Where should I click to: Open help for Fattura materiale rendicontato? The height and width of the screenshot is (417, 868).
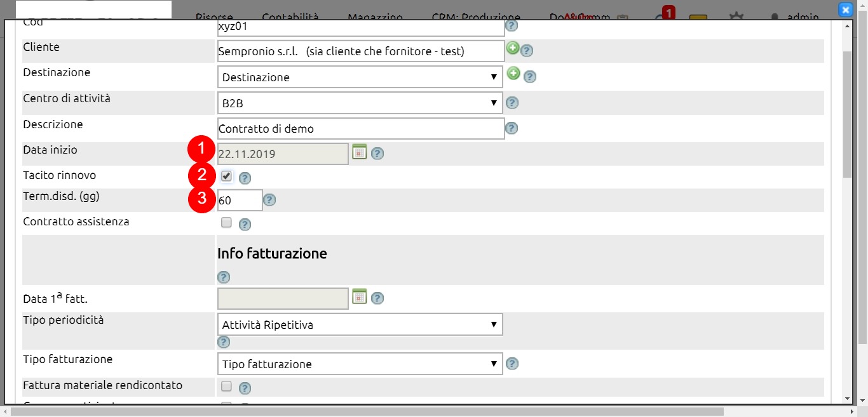[x=245, y=388]
